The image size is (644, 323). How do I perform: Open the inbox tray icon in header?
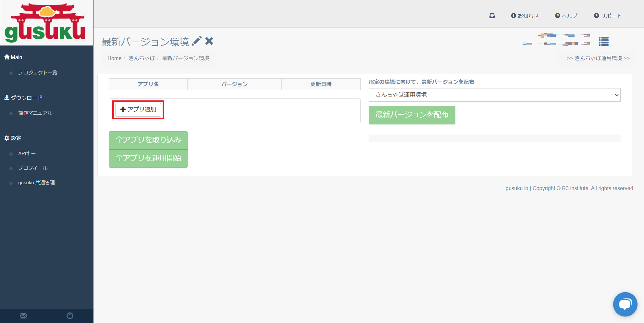(492, 16)
